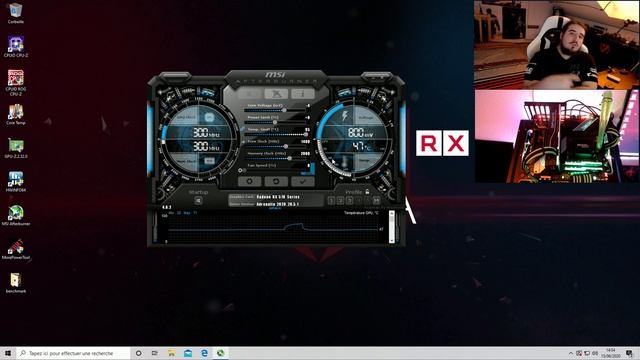
Task: Open MorePowerTool desktop shortcut
Action: (16, 249)
